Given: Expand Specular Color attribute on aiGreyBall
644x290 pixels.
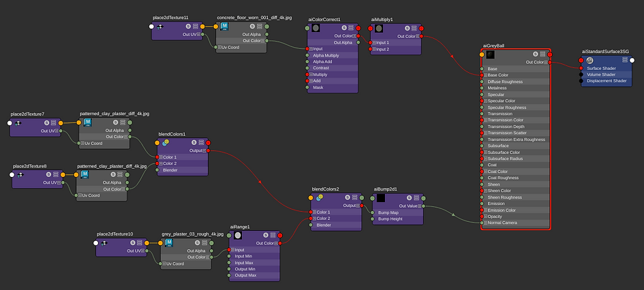Looking at the screenshot, I should coord(485,101).
